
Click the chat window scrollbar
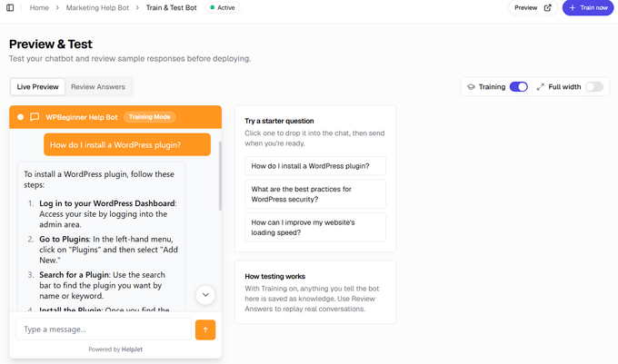click(x=220, y=176)
